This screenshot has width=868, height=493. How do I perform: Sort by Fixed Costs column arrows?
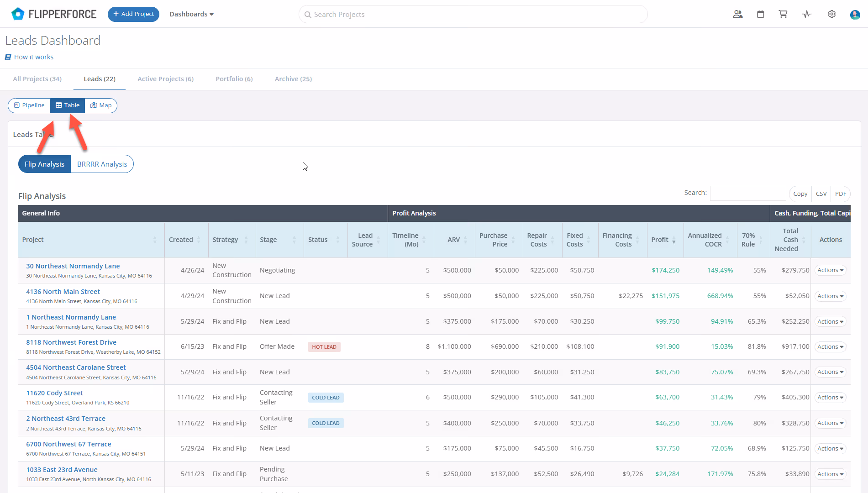[588, 240]
